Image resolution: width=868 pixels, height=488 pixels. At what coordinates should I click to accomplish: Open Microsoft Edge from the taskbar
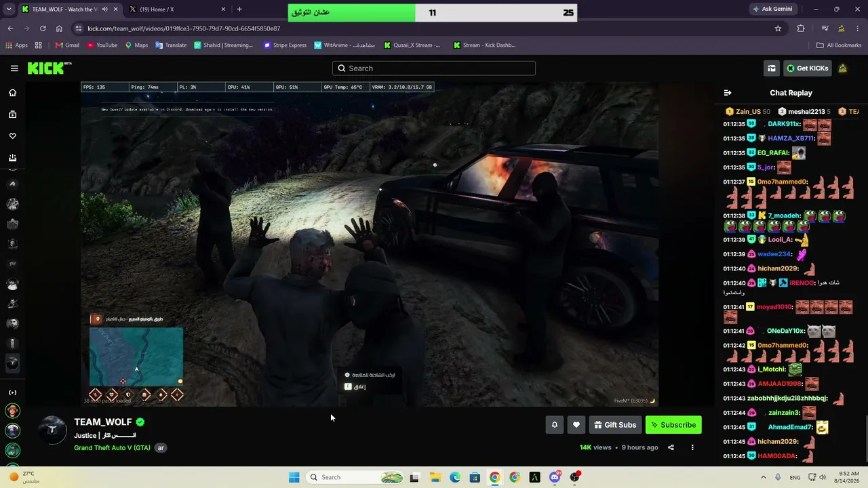click(x=455, y=477)
